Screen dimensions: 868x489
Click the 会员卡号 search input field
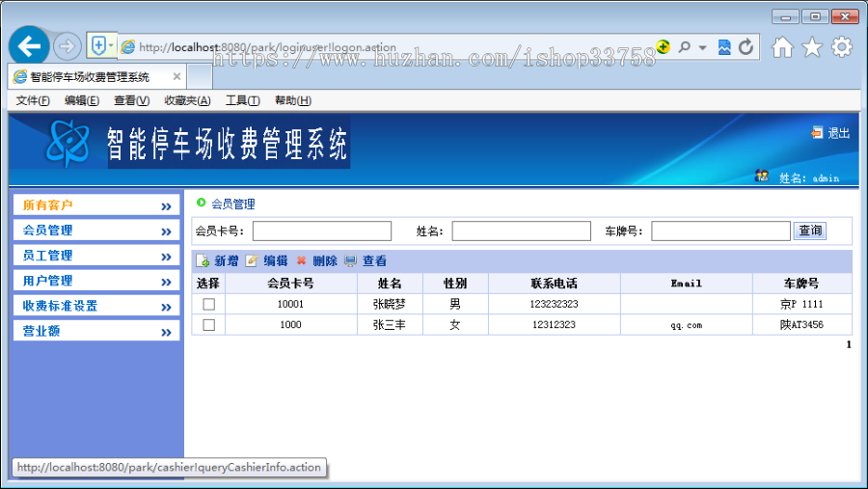pos(321,231)
